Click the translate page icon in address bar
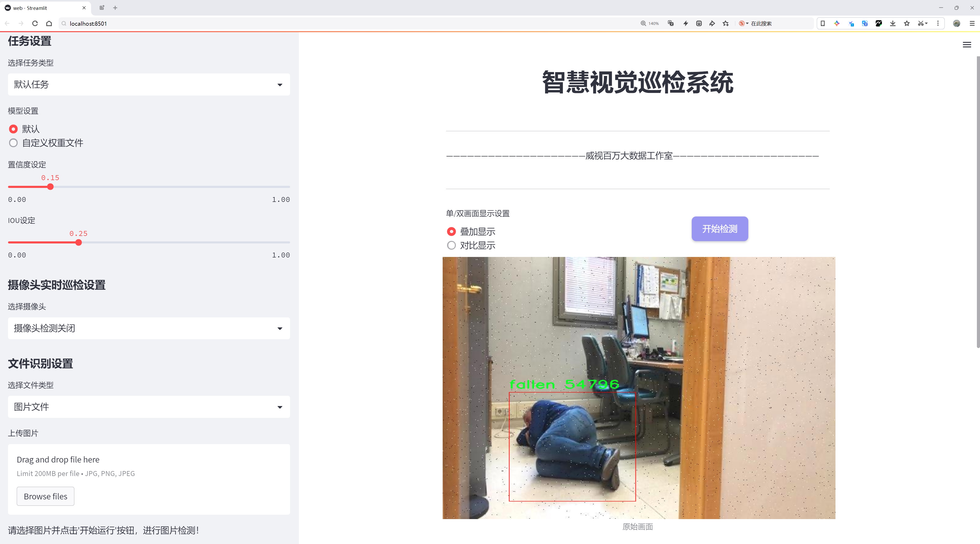Screen dimensions: 980x544 pyautogui.click(x=671, y=24)
